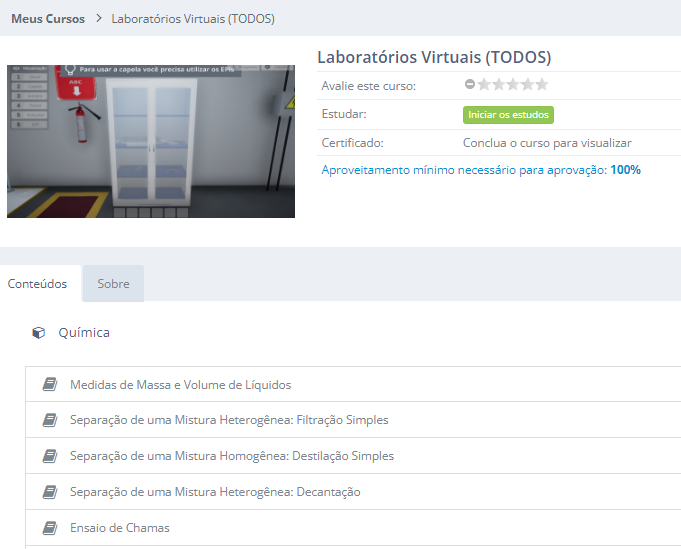Clear rating with the minus circle icon
Screen dimensions: 681x549
pyautogui.click(x=469, y=84)
